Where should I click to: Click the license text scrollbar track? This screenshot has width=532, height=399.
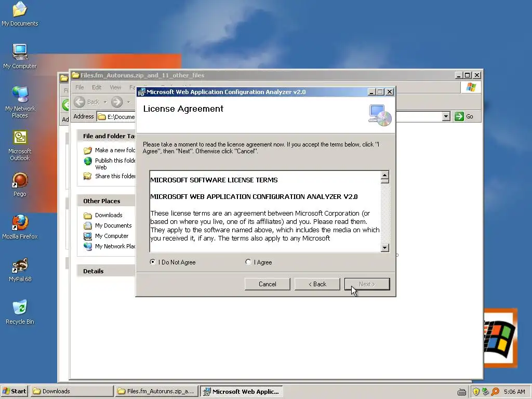tap(384, 214)
